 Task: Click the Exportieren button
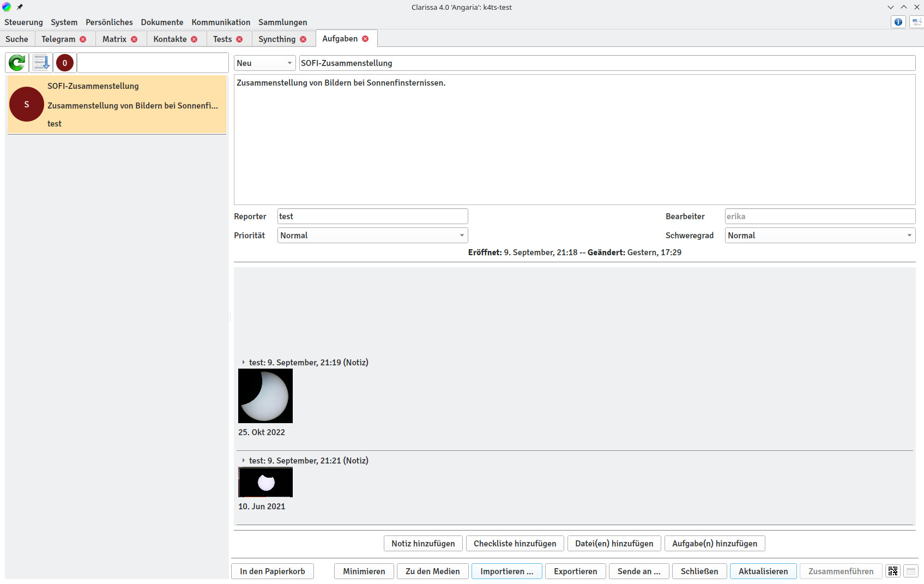[576, 571]
